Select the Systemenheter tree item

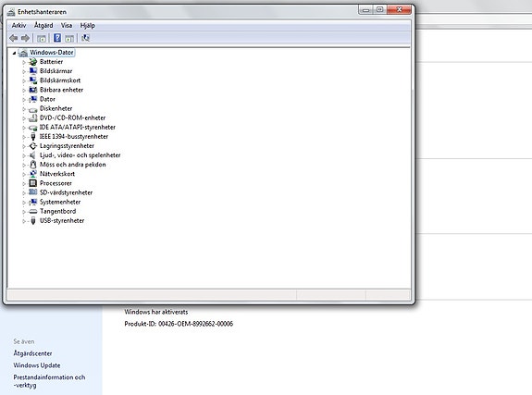[x=60, y=202]
